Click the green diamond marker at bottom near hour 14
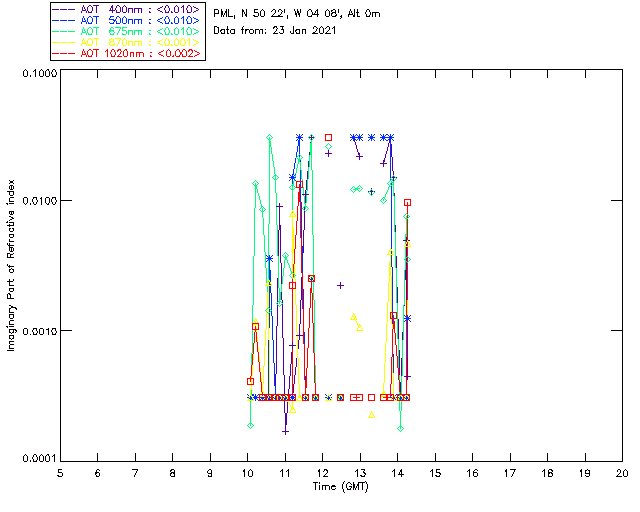The width and height of the screenshot is (640, 512). point(400,429)
